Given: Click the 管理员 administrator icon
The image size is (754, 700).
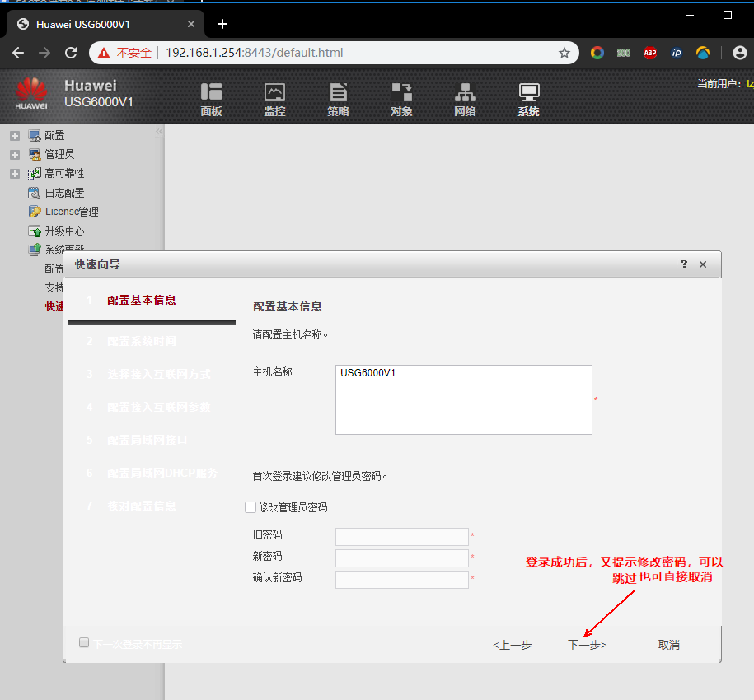Looking at the screenshot, I should point(34,154).
